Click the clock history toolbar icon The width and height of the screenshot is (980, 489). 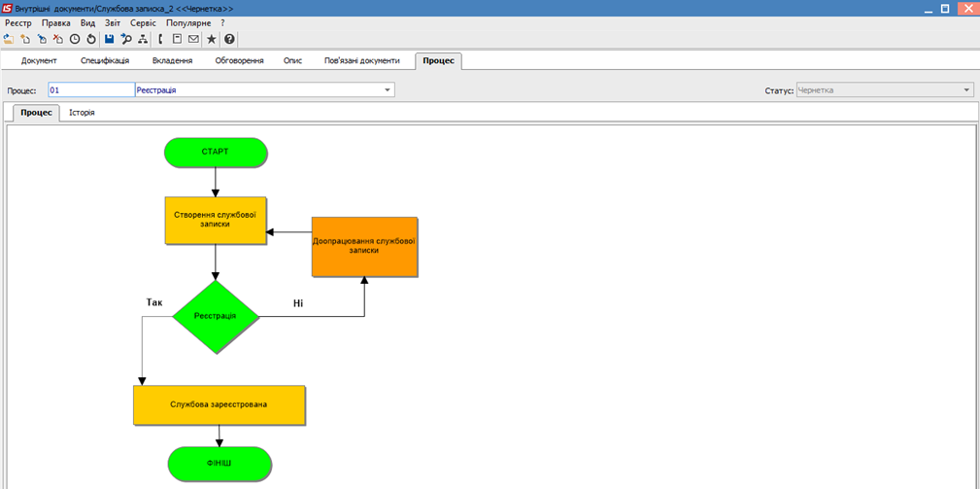75,39
